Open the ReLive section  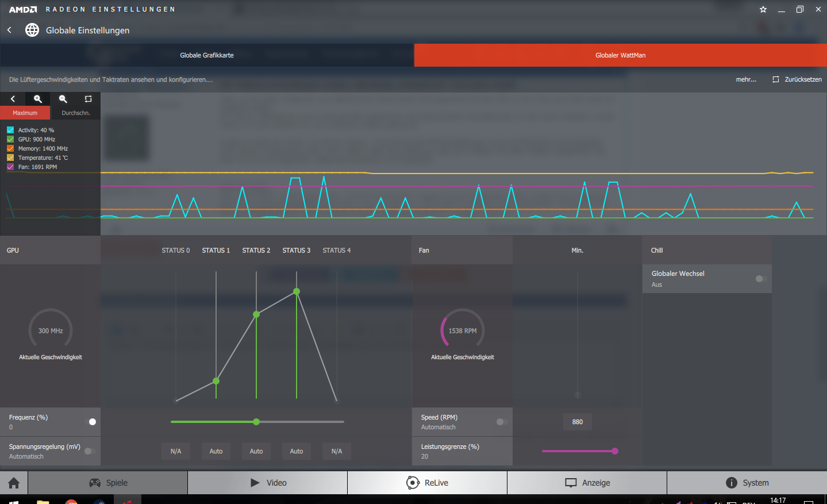pyautogui.click(x=428, y=483)
